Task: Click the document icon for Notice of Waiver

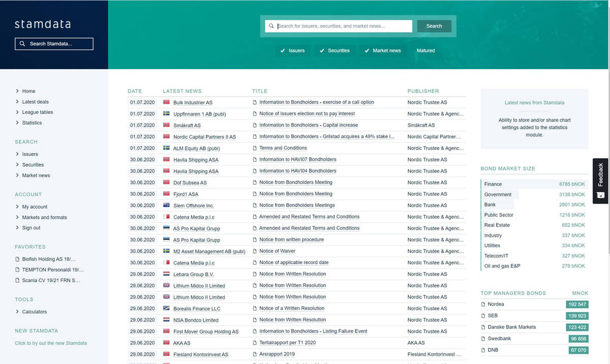Action: click(x=255, y=251)
